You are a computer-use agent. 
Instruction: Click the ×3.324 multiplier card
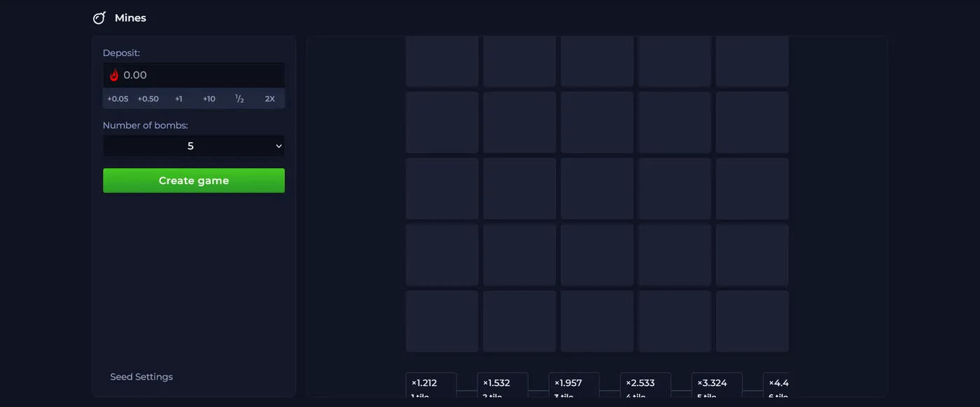click(717, 386)
